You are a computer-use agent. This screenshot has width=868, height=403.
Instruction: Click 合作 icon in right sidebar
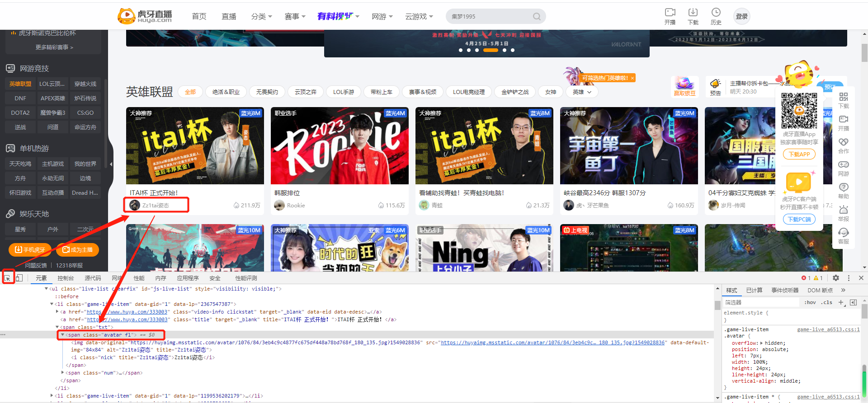844,142
